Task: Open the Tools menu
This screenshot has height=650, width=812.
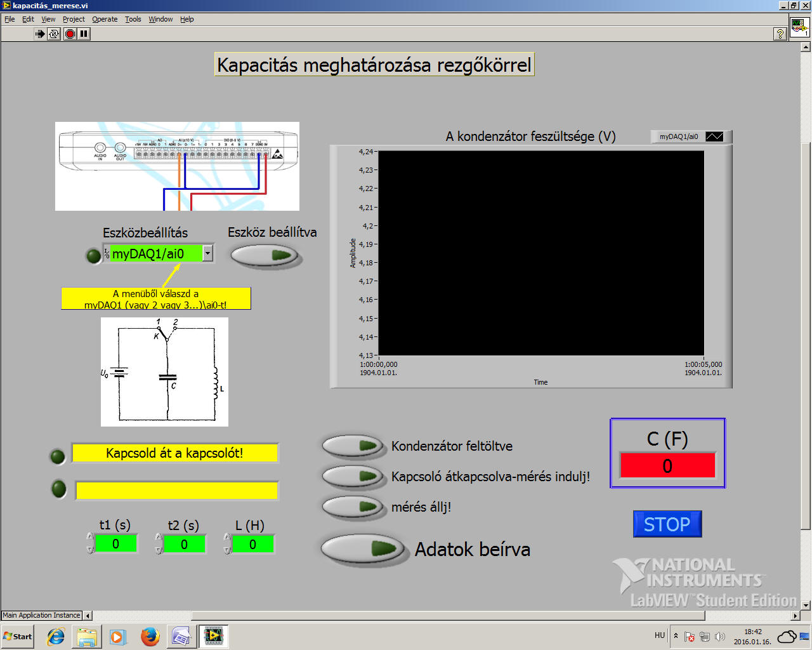Action: pos(133,19)
